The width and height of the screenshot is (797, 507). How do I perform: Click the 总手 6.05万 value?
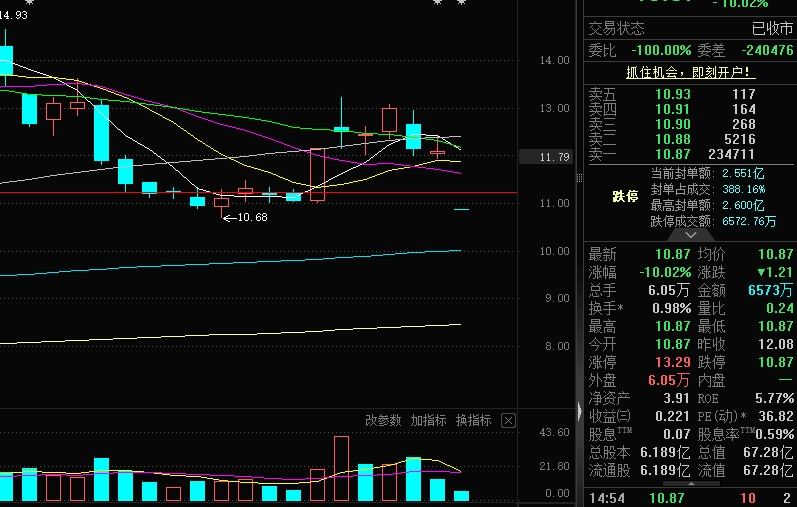pos(668,290)
